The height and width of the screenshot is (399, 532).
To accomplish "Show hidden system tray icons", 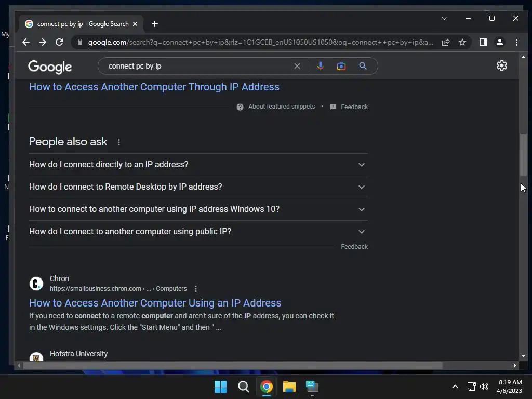I will 455,387.
